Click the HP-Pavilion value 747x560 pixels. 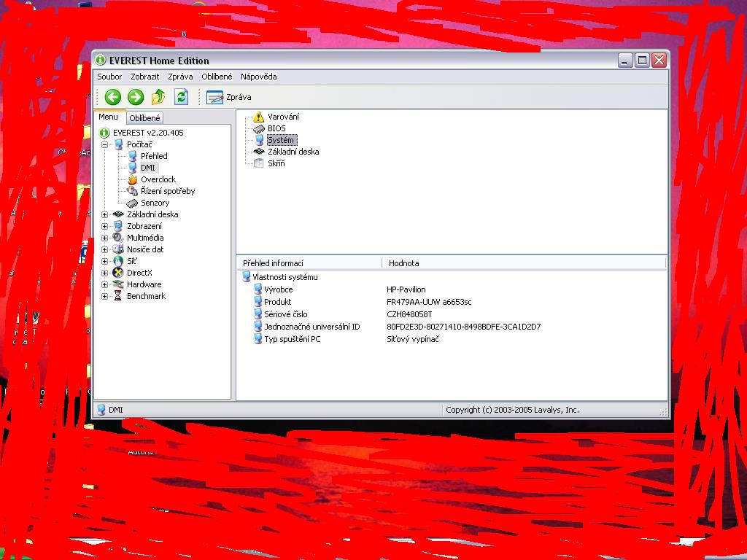tap(406, 289)
